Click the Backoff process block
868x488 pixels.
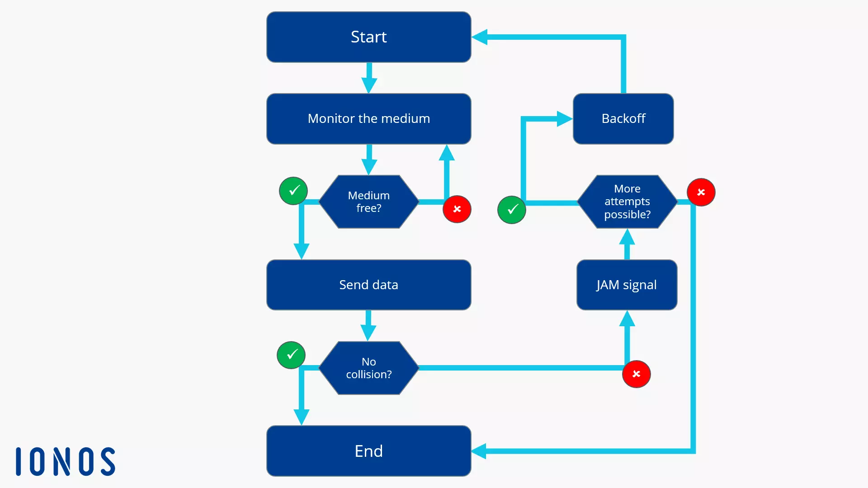[623, 118]
